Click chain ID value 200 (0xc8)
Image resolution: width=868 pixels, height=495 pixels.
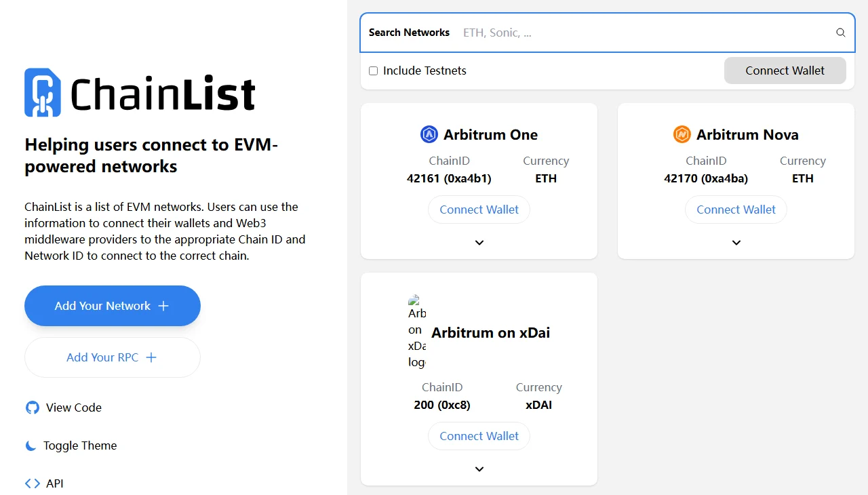coord(442,405)
